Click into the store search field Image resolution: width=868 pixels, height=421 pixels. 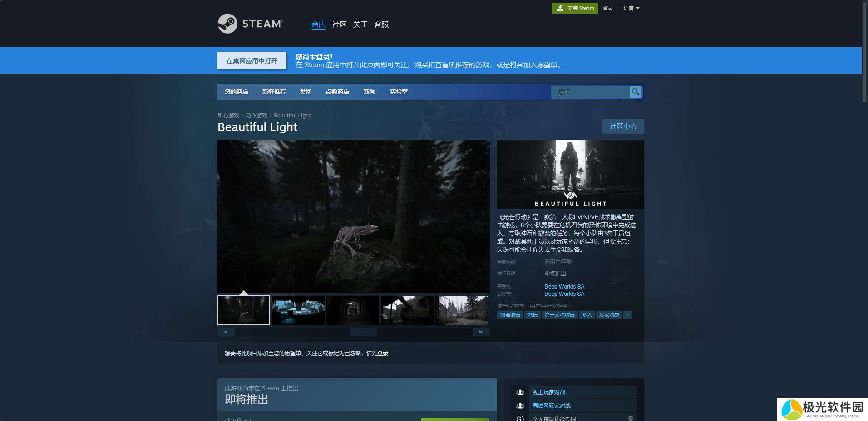590,92
